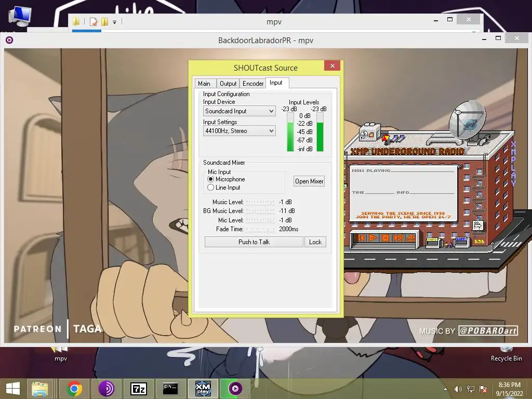The width and height of the screenshot is (532, 399).
Task: Click New Folder icon in Explorer quick access toolbar
Action: pyautogui.click(x=105, y=22)
